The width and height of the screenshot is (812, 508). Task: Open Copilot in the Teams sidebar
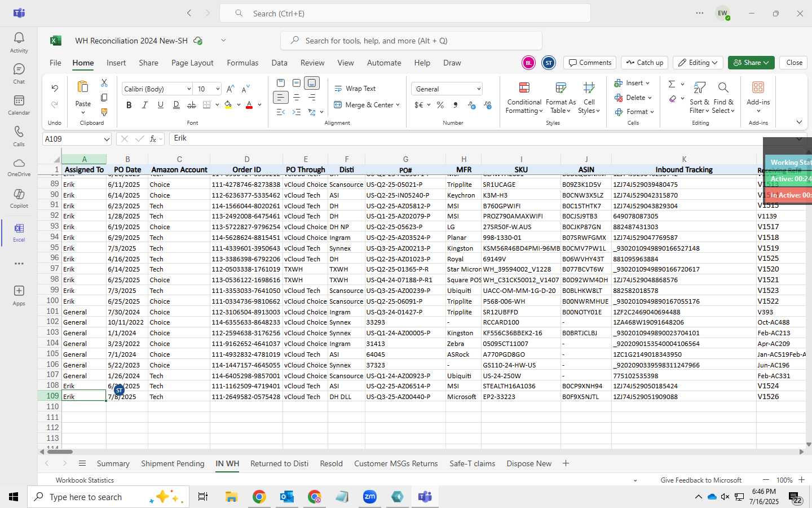[19, 198]
